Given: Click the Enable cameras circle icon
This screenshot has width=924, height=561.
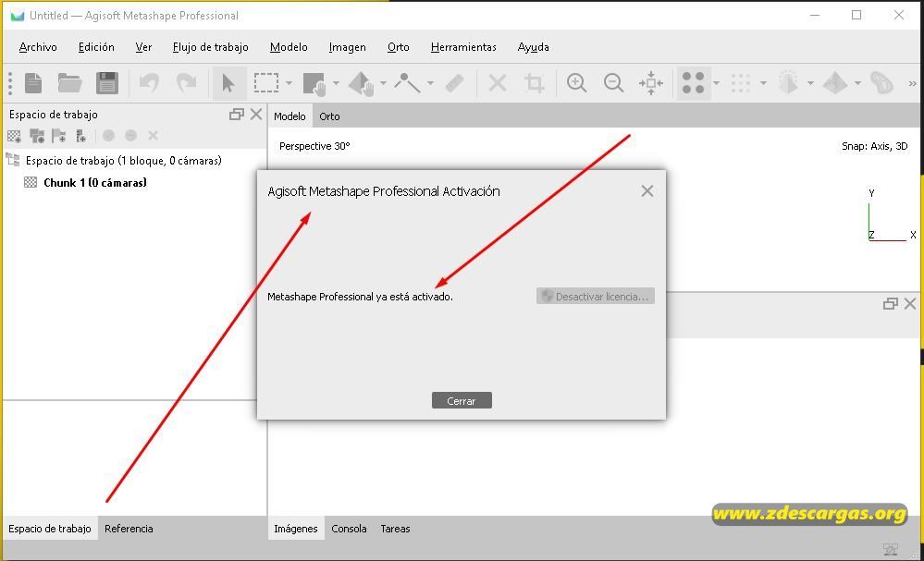Looking at the screenshot, I should pyautogui.click(x=108, y=136).
